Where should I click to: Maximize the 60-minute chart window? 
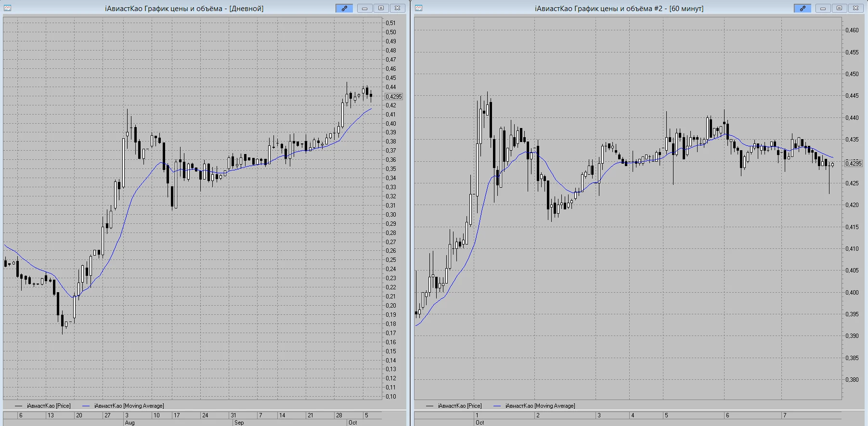(x=839, y=8)
